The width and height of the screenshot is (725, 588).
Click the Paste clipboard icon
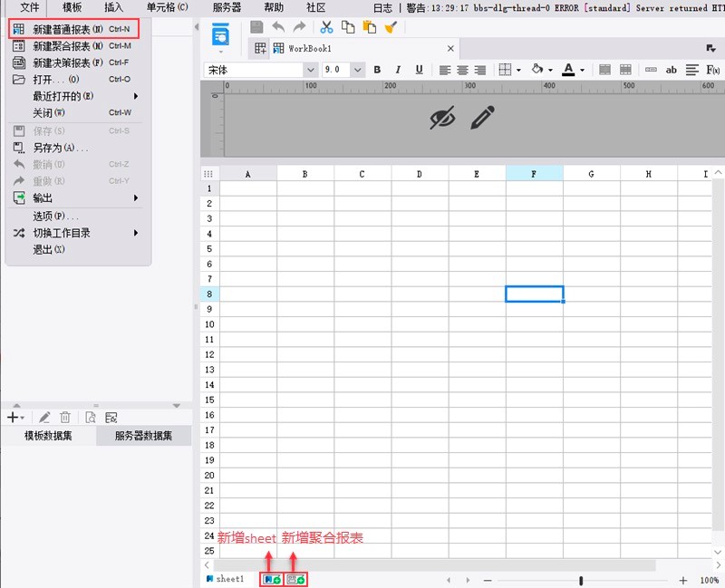(x=369, y=27)
